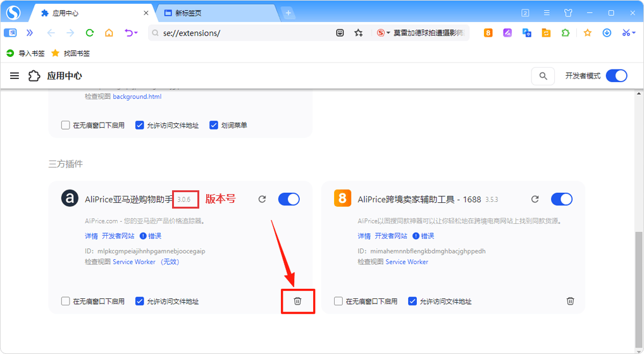This screenshot has height=354, width=644.
Task: Open the scissors screenshot tool dropdown
Action: point(634,33)
